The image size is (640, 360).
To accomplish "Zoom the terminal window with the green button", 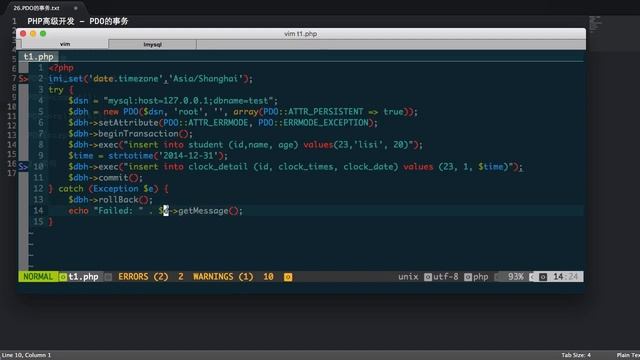I will pyautogui.click(x=43, y=33).
